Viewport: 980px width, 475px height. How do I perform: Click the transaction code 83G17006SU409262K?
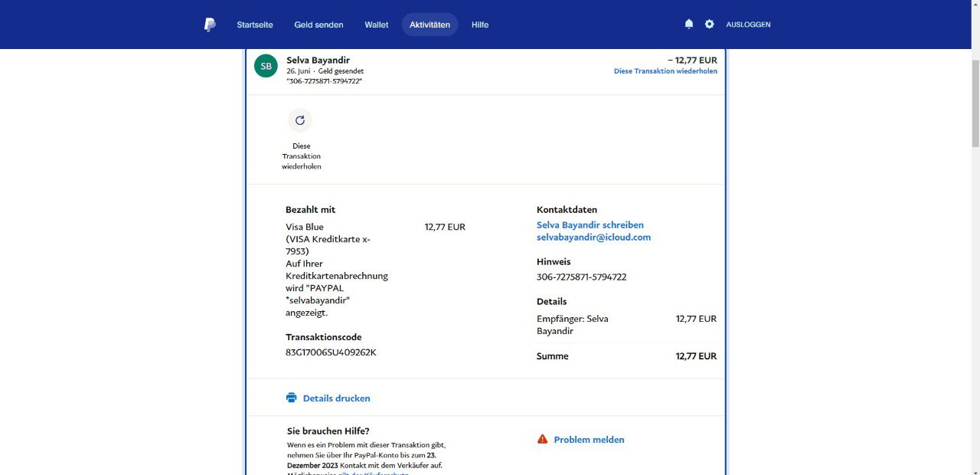[x=331, y=352]
